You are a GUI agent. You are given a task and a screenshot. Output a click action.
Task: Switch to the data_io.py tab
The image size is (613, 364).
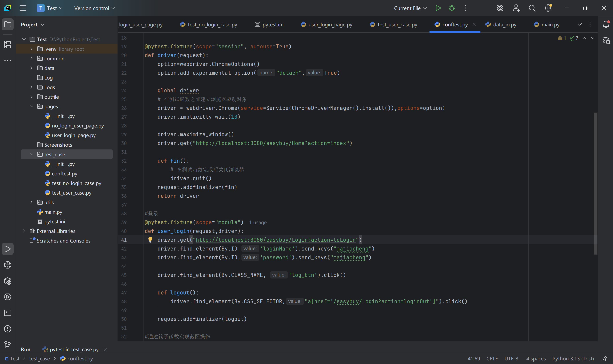[504, 25]
